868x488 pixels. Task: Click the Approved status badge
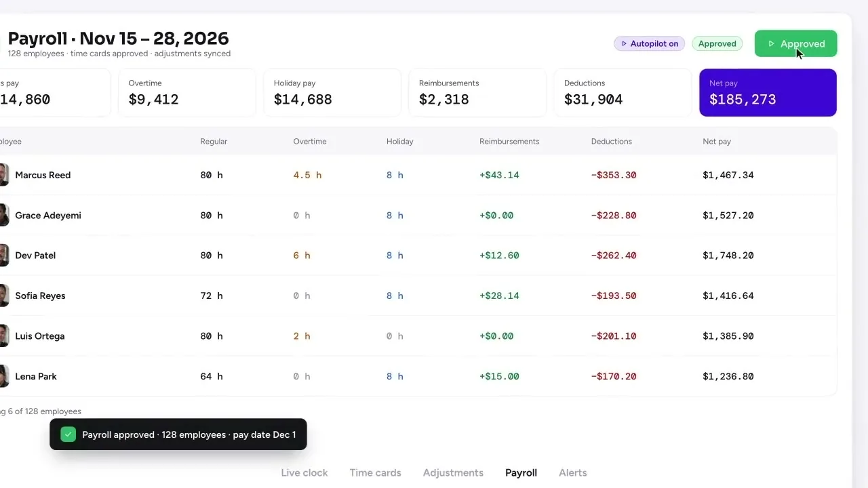pos(717,43)
